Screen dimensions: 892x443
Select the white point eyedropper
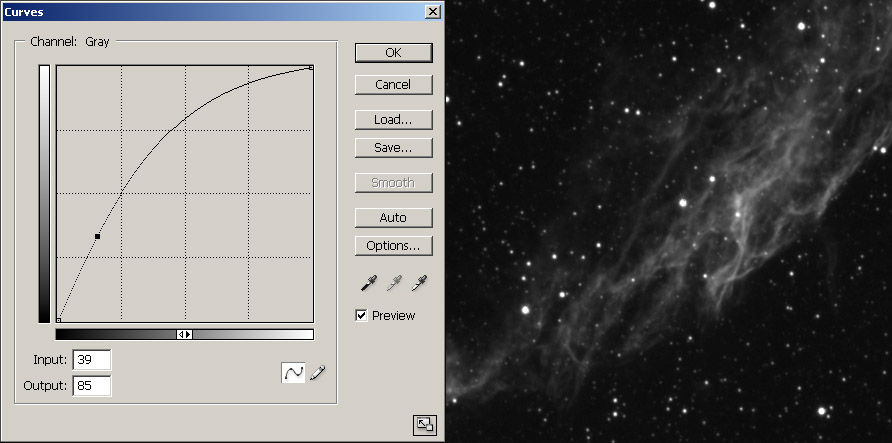(x=419, y=284)
